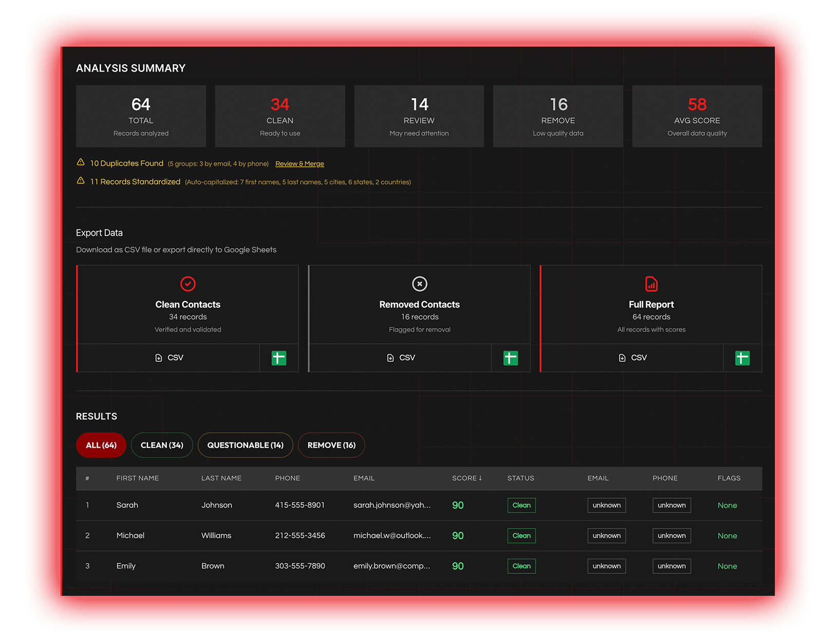
Task: Select the Michael Williams table row
Action: click(x=308, y=536)
